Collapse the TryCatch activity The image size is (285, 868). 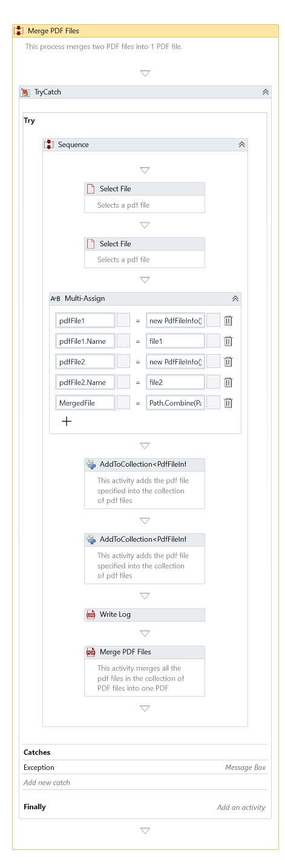[x=265, y=92]
